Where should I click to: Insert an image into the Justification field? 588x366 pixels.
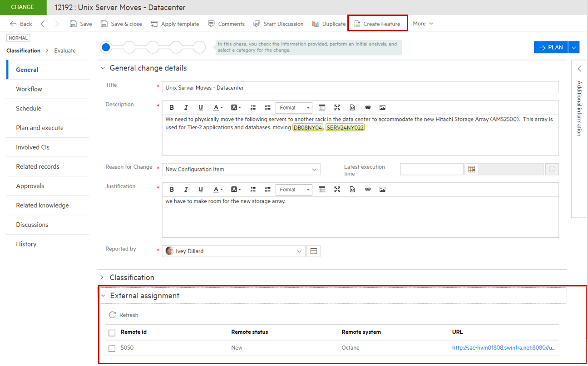pos(382,189)
